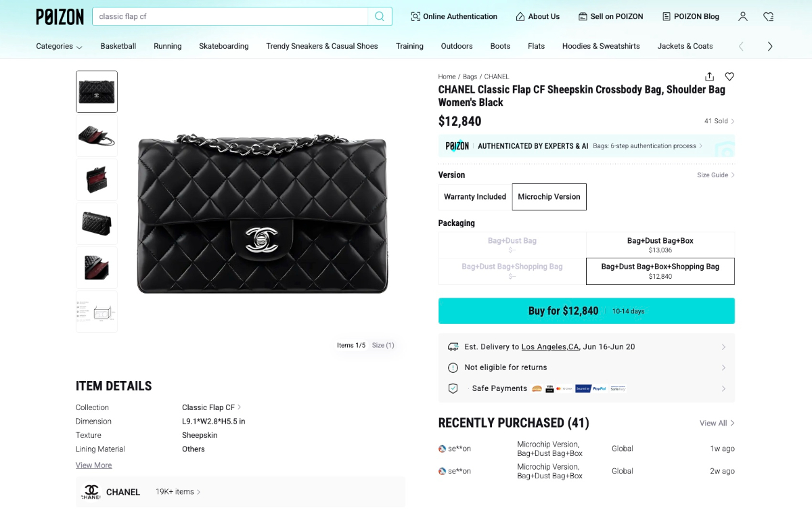This screenshot has height=521, width=812.
Task: Open the Categories dropdown
Action: pyautogui.click(x=59, y=46)
